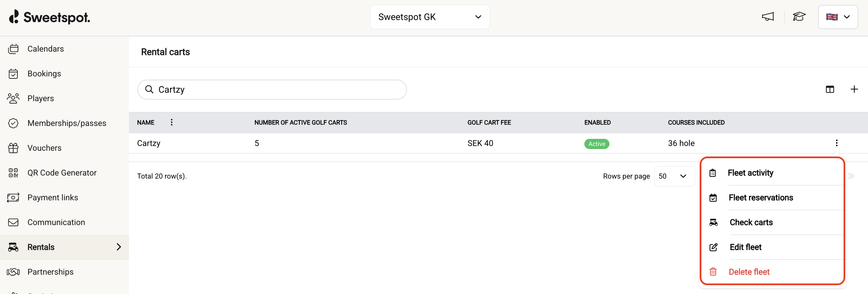Choose Edit fleet in the context menu

point(746,247)
